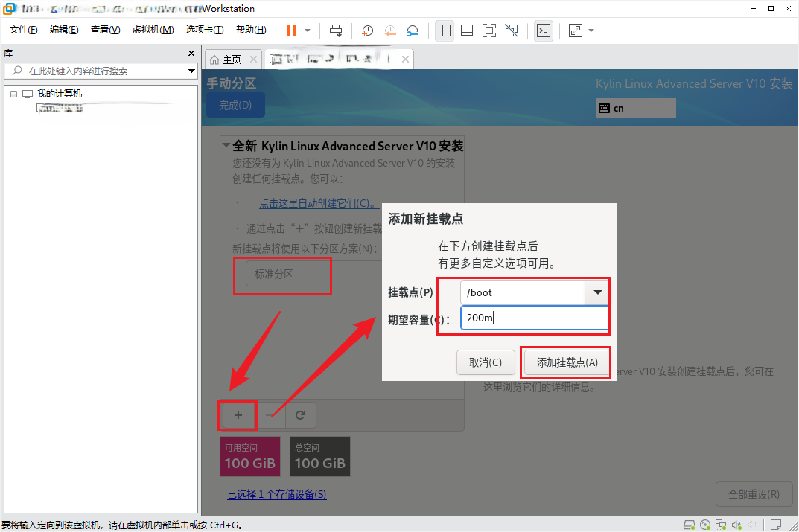Click the 可用空间 100 GiB box
Screen dimensions: 799x532
(250, 456)
